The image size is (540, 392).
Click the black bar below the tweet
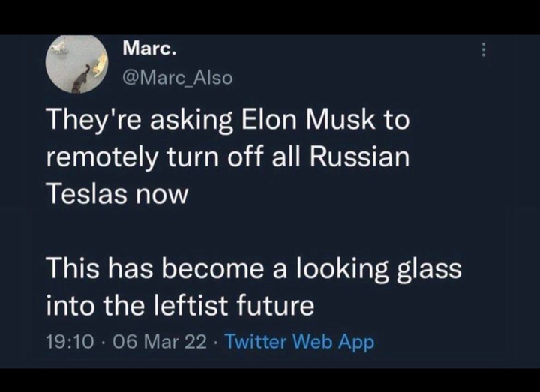click(270, 380)
